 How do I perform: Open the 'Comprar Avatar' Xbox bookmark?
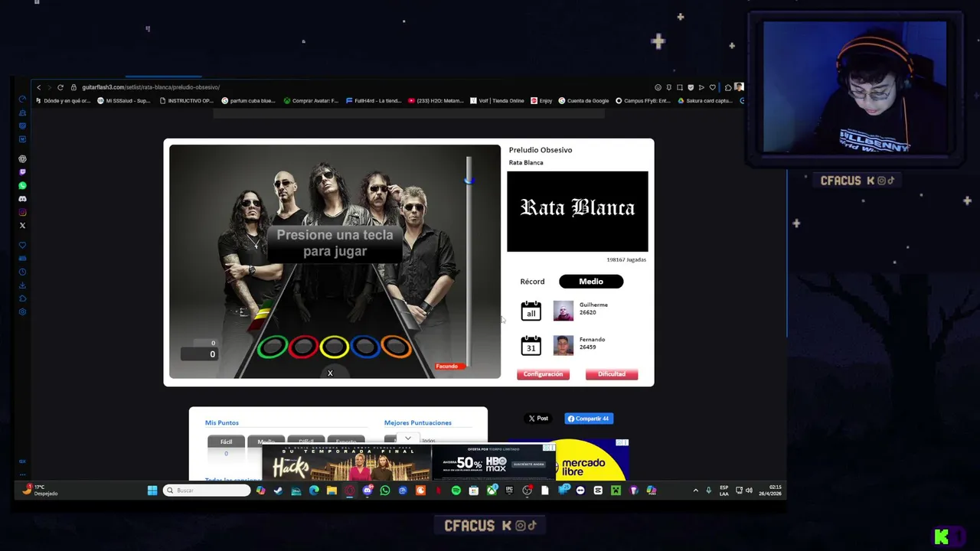(310, 100)
